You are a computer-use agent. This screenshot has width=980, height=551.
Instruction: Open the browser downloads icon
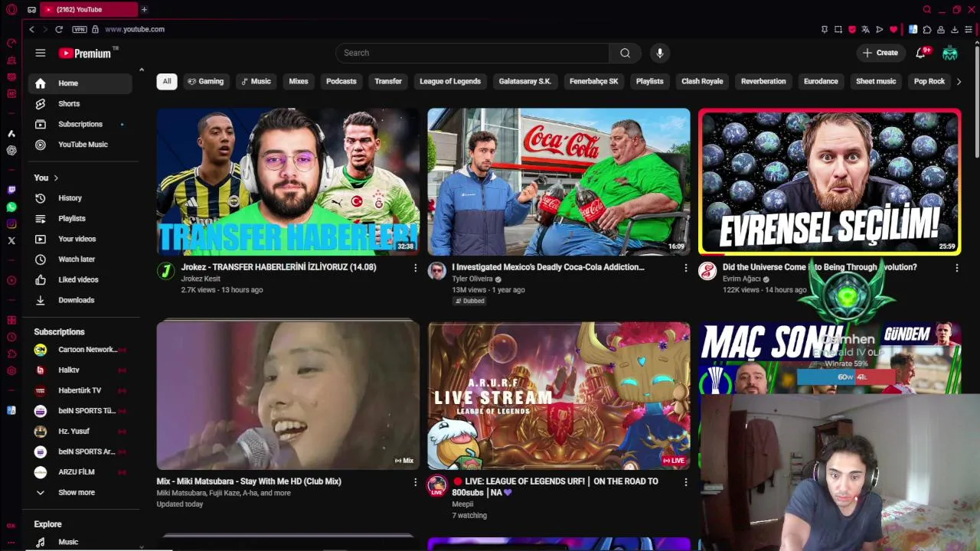pos(955,29)
